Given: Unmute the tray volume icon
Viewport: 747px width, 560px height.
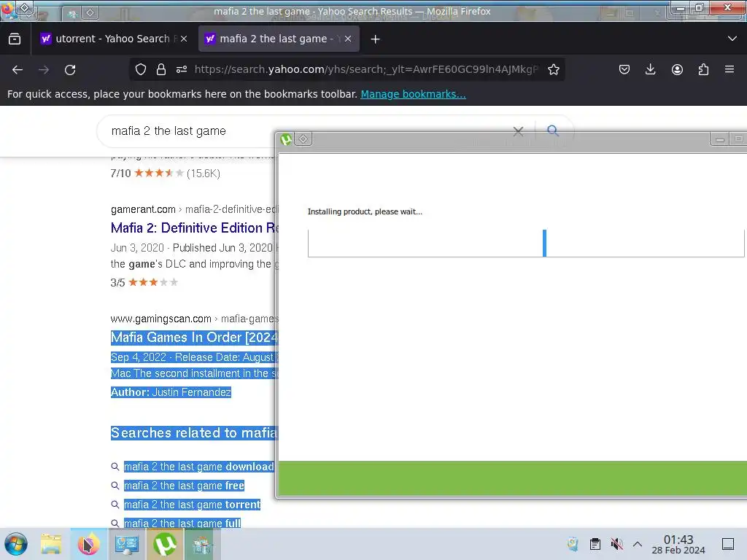Looking at the screenshot, I should [616, 544].
